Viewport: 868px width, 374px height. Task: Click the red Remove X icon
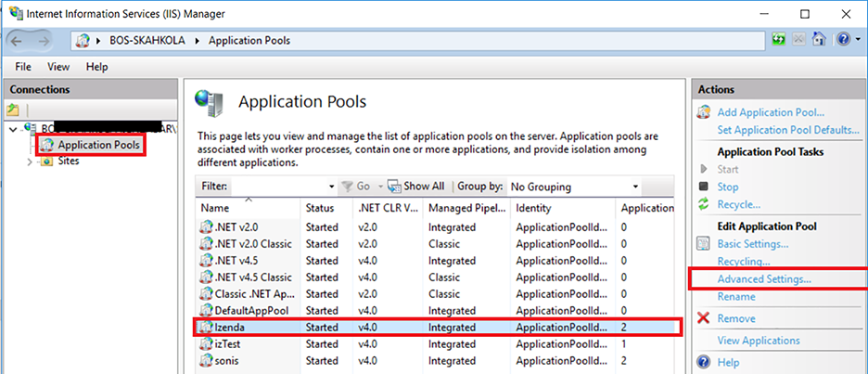(705, 318)
